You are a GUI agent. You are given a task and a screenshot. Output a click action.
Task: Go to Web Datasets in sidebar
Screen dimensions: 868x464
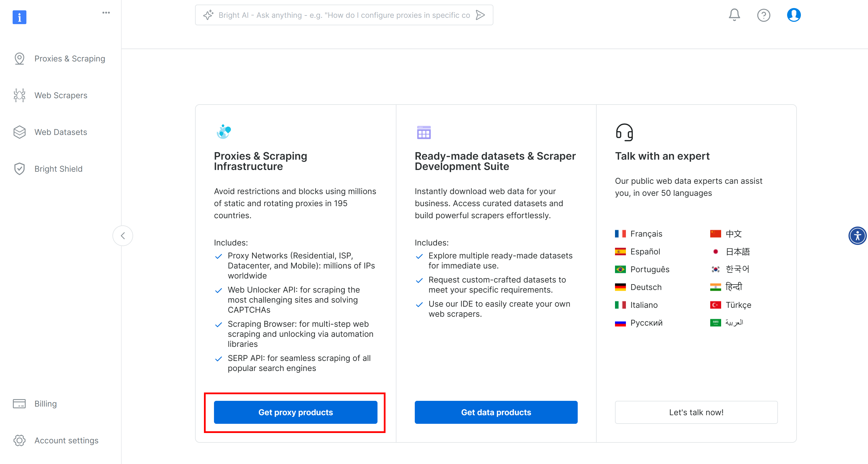(61, 132)
